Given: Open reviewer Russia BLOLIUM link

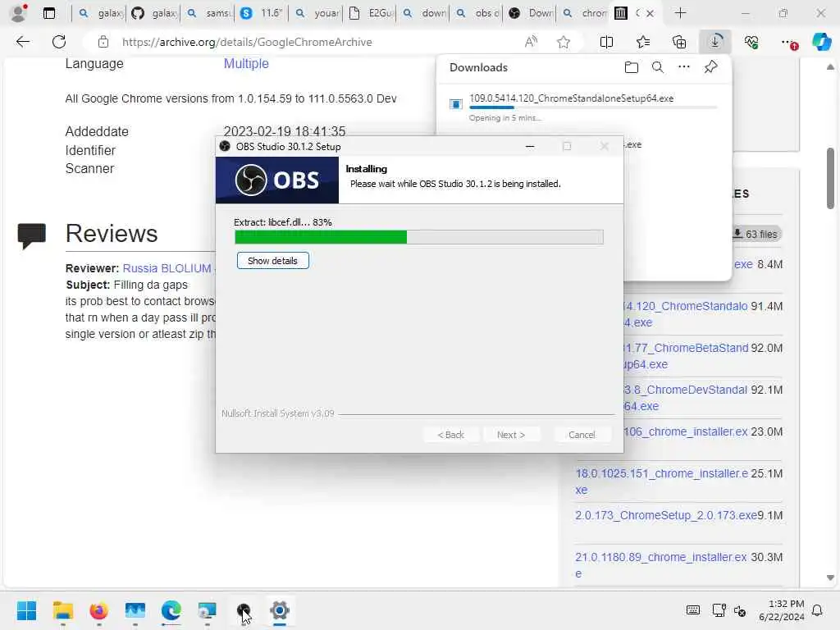Looking at the screenshot, I should click(x=167, y=268).
